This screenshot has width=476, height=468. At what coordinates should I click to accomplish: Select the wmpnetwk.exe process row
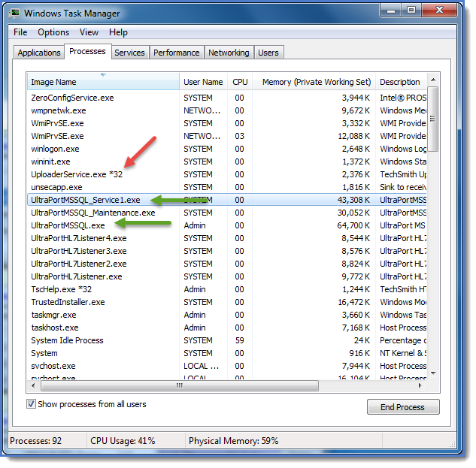click(x=227, y=110)
